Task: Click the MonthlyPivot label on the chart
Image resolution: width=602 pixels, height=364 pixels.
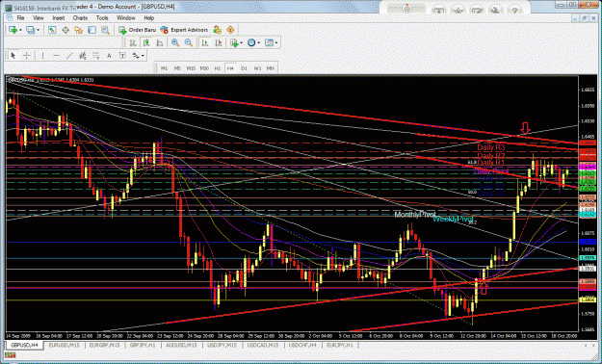Action: click(x=415, y=215)
